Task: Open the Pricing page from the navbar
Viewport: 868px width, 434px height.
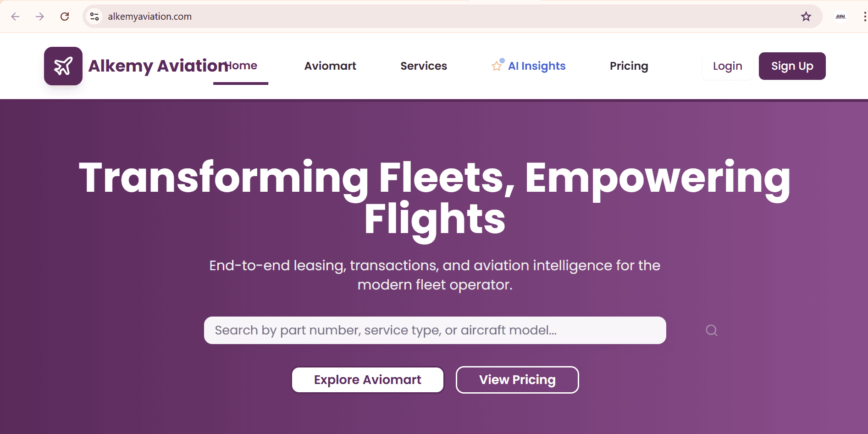Action: pyautogui.click(x=628, y=66)
